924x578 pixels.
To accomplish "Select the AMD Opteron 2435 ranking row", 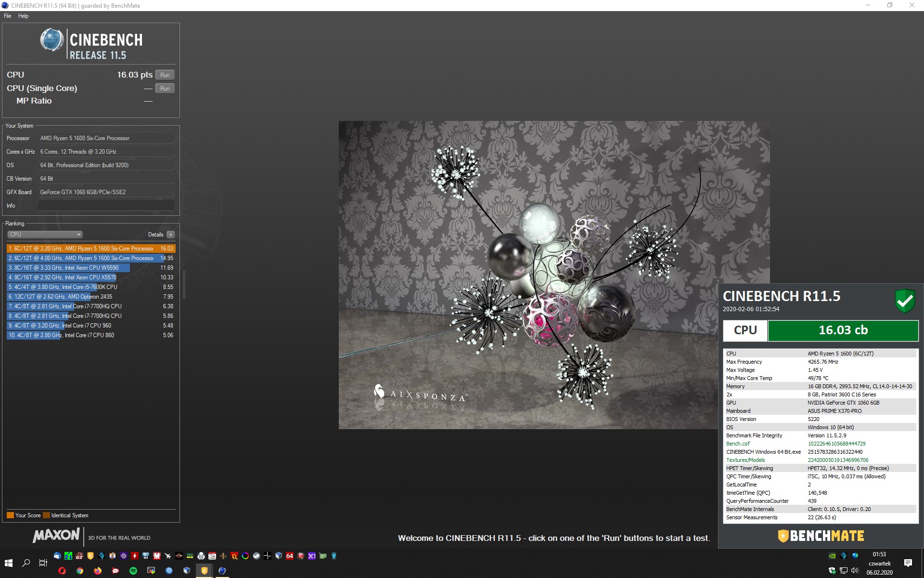I will (91, 297).
